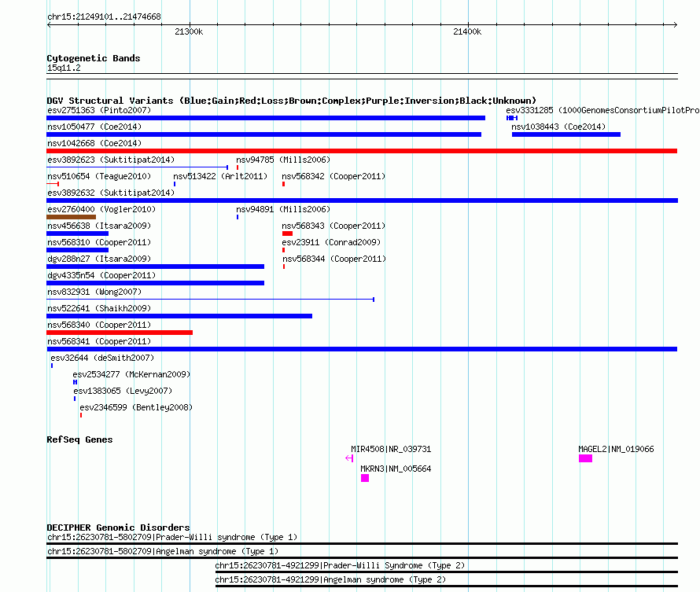
Task: Click the esv32644 (deSmith2007) blue marker
Action: (52, 366)
